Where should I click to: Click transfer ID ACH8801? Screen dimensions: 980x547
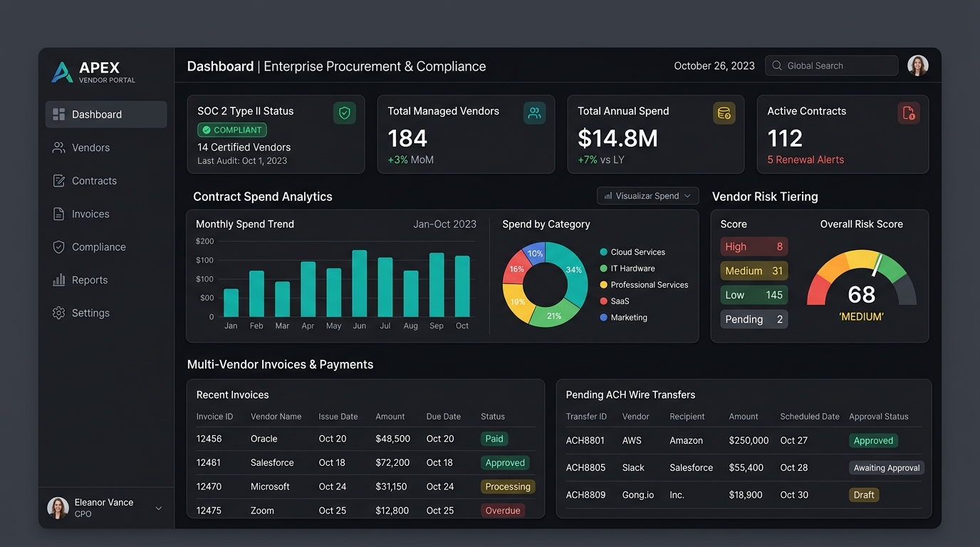[x=585, y=441]
